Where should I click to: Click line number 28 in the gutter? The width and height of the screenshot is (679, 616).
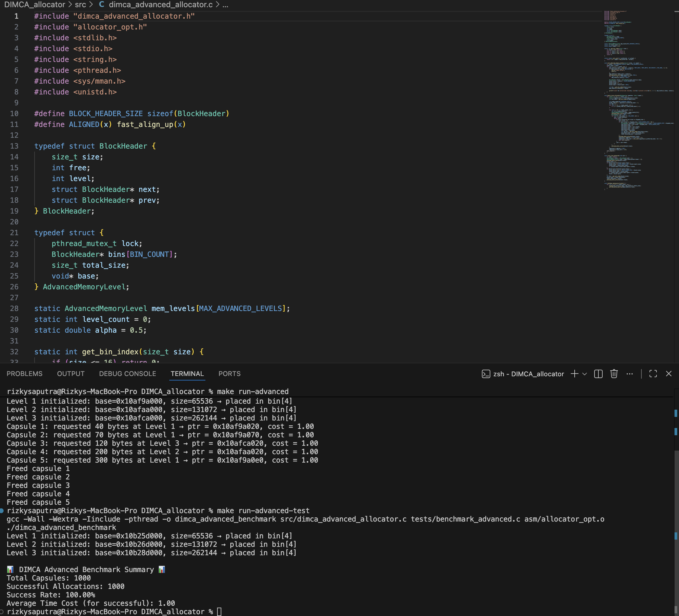(14, 308)
